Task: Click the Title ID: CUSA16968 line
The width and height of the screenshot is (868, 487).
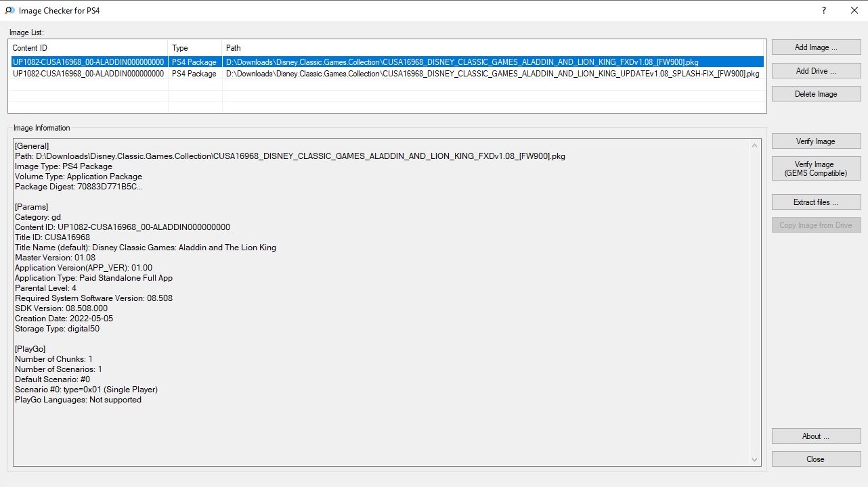Action: point(52,237)
